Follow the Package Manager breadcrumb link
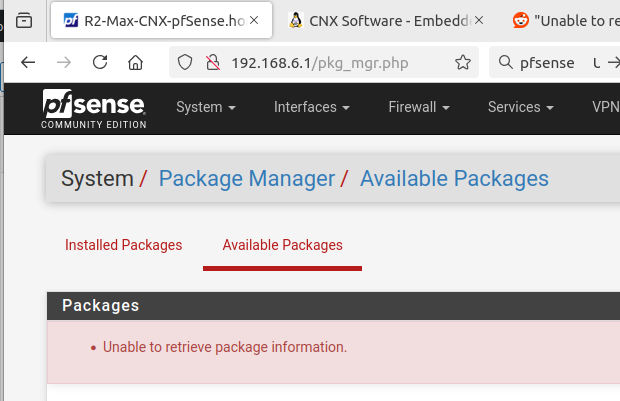Screen dimensions: 620x401 pos(247,178)
